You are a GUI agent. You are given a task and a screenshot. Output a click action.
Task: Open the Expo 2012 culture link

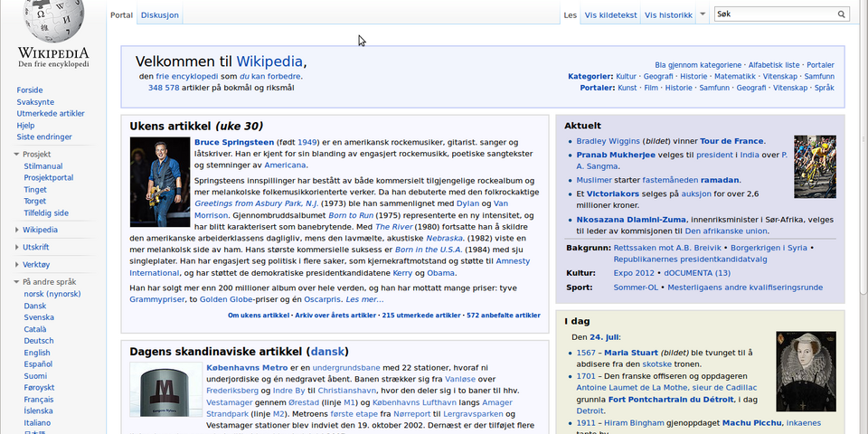pyautogui.click(x=634, y=273)
